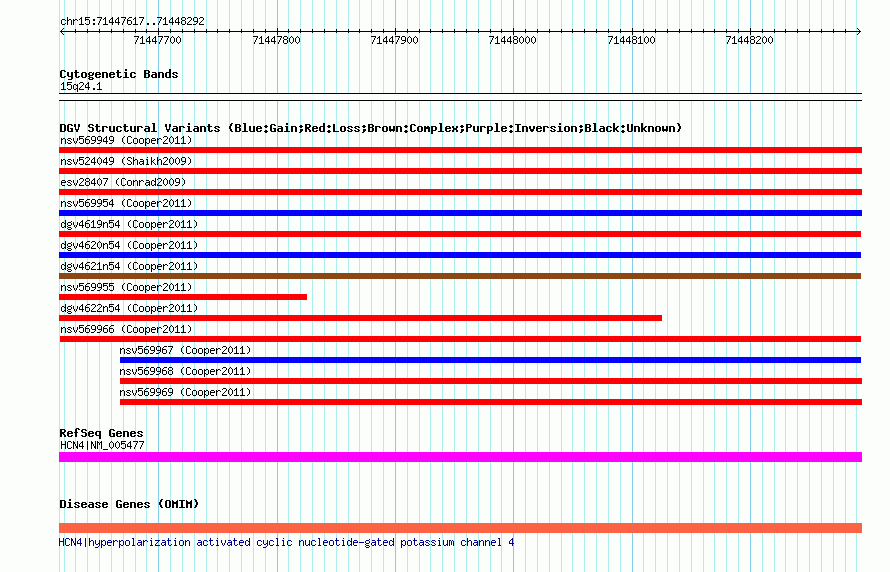This screenshot has height=572, width=890.
Task: Open variant dgv4620n54 (Cooper2011) label
Action: (129, 245)
